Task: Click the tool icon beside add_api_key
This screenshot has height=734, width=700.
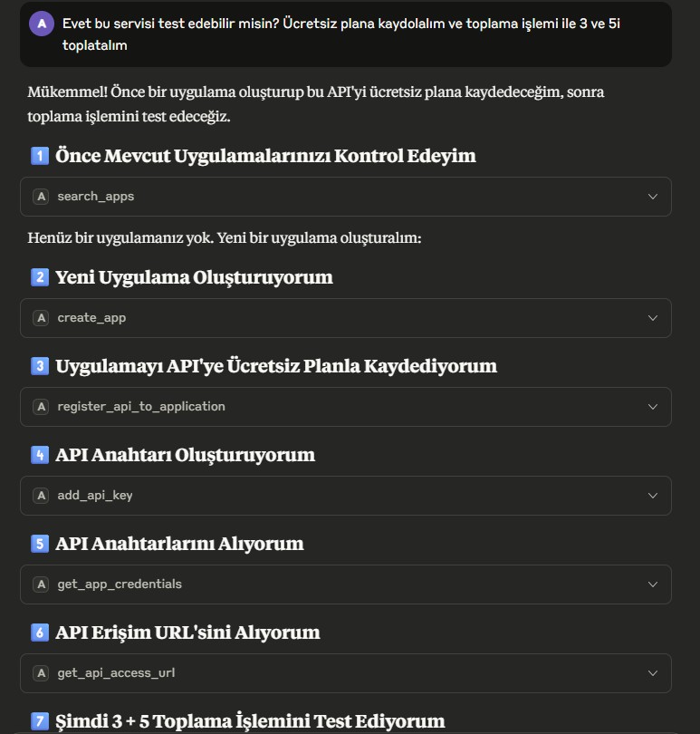Action: (41, 496)
